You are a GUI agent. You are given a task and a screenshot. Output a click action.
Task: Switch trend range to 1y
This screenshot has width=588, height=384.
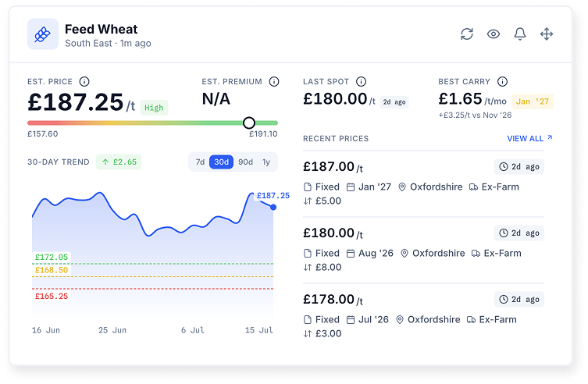266,162
